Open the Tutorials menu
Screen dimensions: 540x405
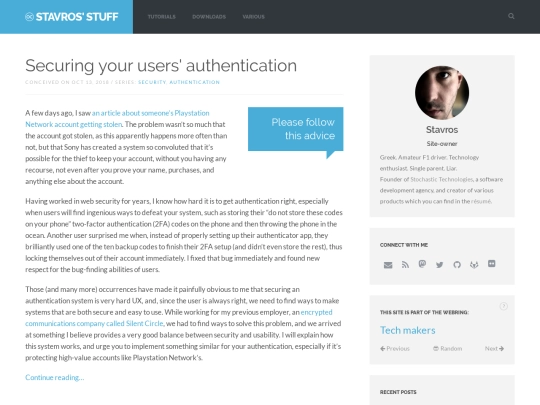pos(162,17)
